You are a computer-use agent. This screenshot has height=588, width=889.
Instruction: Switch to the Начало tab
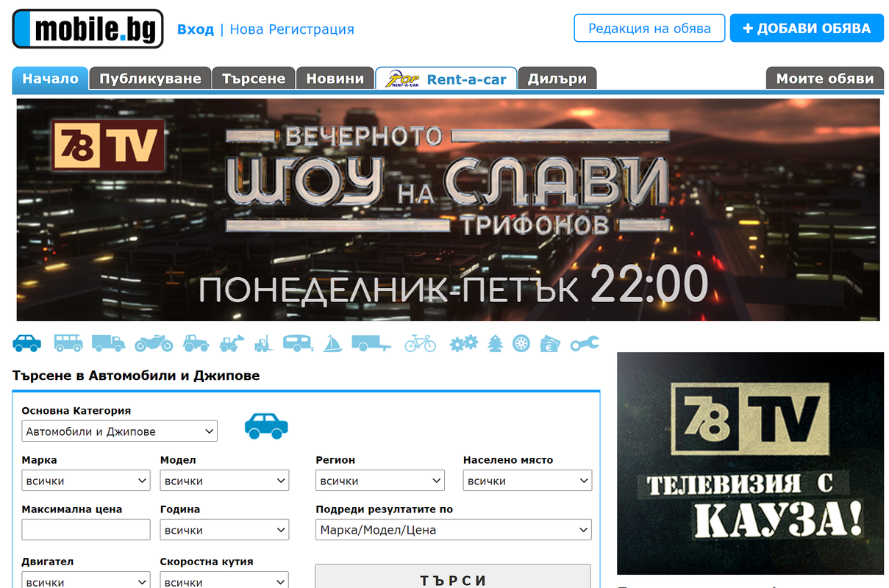pyautogui.click(x=50, y=79)
